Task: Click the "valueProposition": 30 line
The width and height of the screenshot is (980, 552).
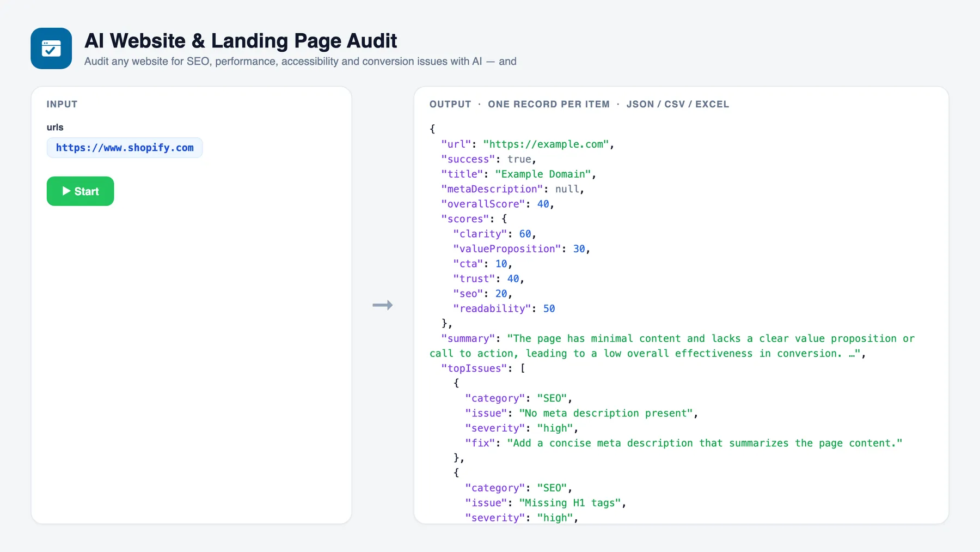Action: pyautogui.click(x=522, y=249)
